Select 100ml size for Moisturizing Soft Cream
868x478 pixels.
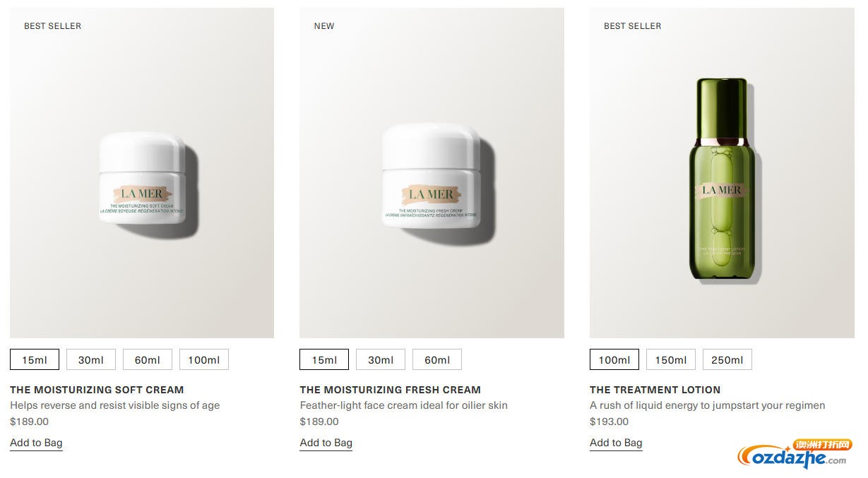(204, 359)
